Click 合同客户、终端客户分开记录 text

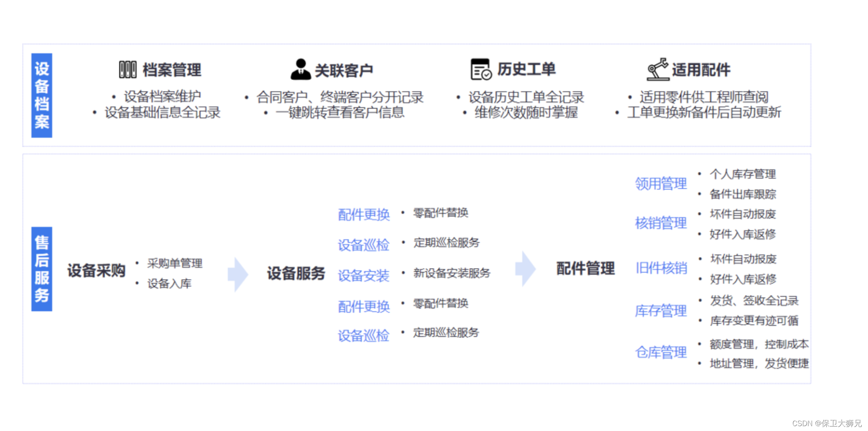[x=340, y=97]
